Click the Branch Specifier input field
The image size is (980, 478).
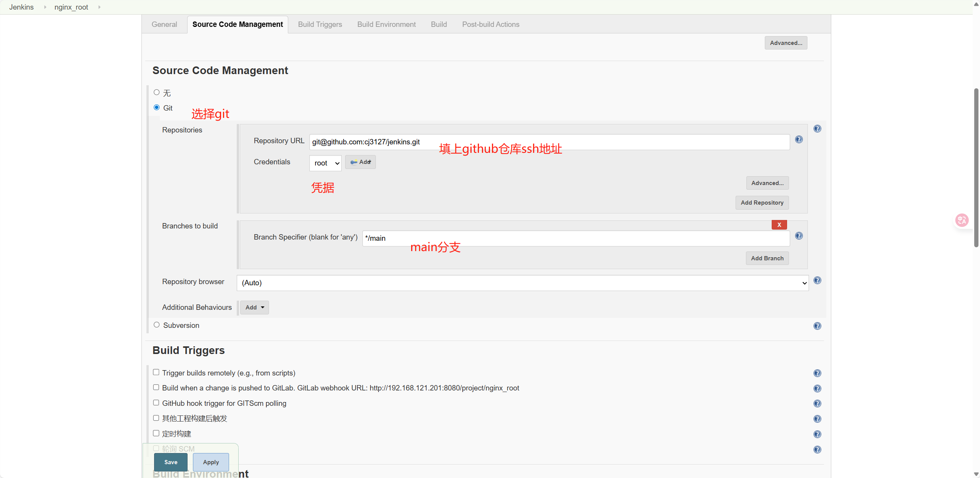click(x=576, y=238)
